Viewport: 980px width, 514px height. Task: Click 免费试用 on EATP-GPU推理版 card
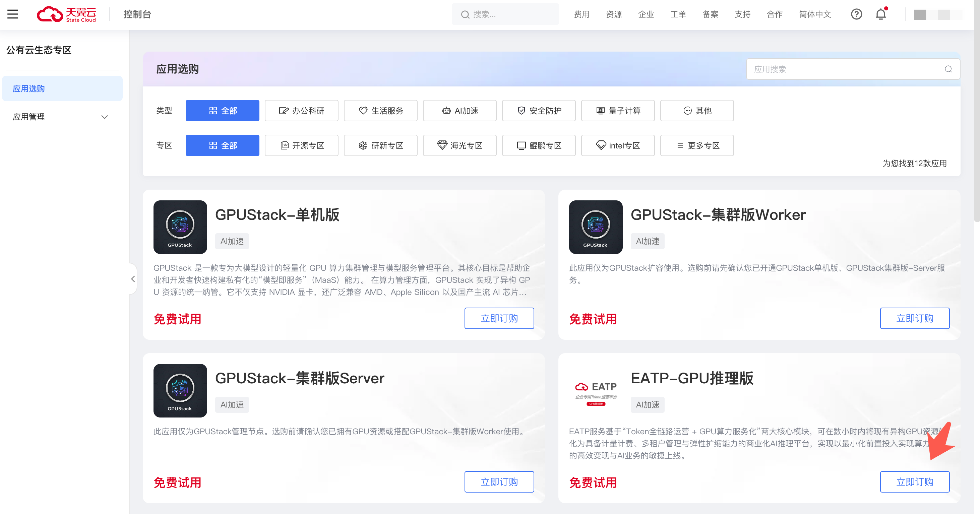[593, 483]
